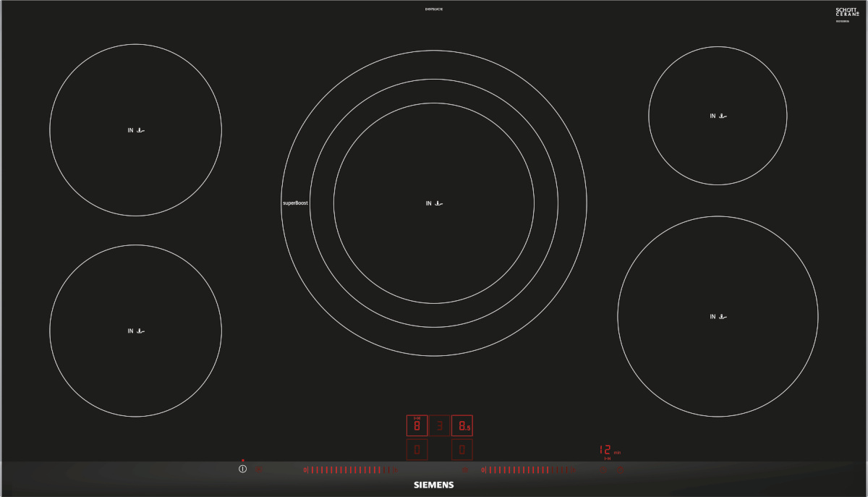Screen dimensions: 868x497
Task: Tap IN symbol on bottom-right zone
Action: [x=718, y=317]
